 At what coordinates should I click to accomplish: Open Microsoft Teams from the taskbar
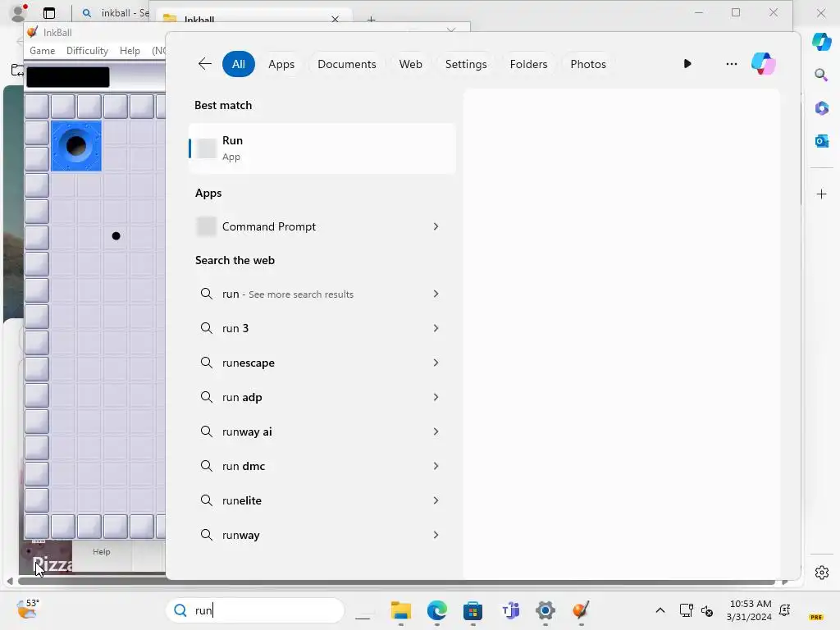pos(510,610)
